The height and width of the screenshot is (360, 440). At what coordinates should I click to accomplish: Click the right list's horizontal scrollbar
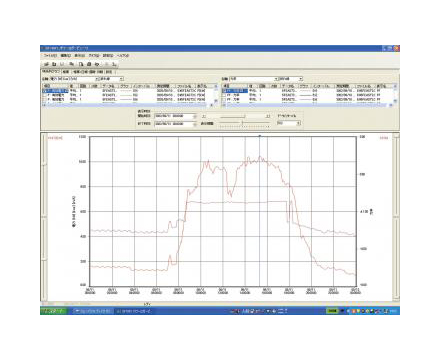pyautogui.click(x=308, y=105)
